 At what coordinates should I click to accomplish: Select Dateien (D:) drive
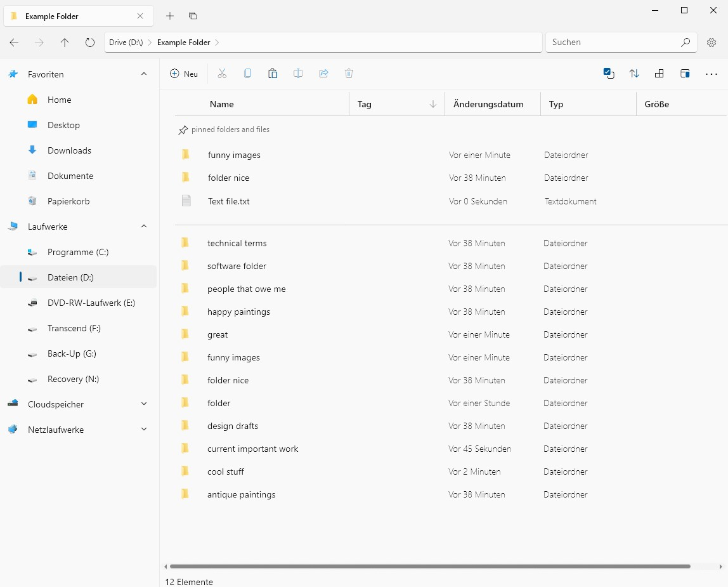coord(79,277)
